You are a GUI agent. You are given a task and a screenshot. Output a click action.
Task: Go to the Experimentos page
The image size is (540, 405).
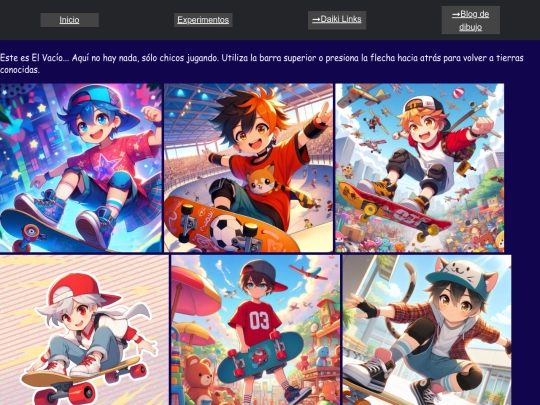point(203,20)
